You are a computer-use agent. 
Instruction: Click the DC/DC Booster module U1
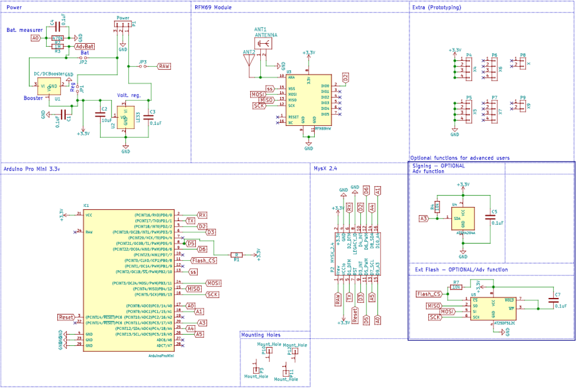click(48, 86)
